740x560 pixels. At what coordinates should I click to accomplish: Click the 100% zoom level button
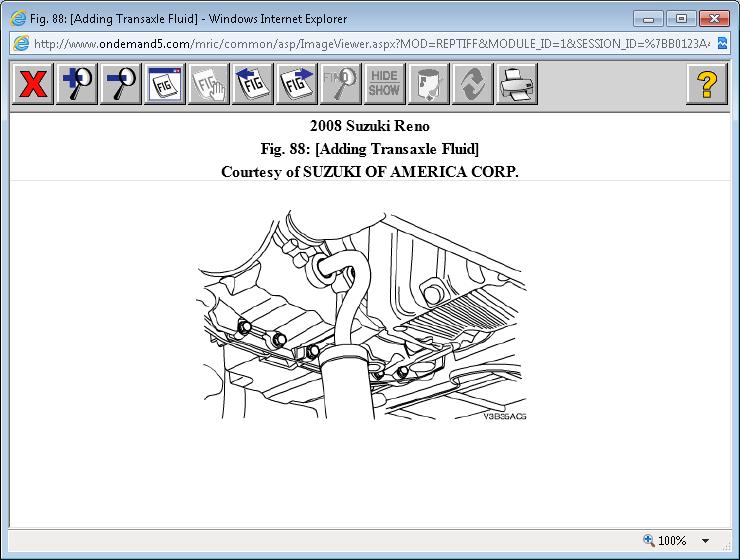(665, 541)
